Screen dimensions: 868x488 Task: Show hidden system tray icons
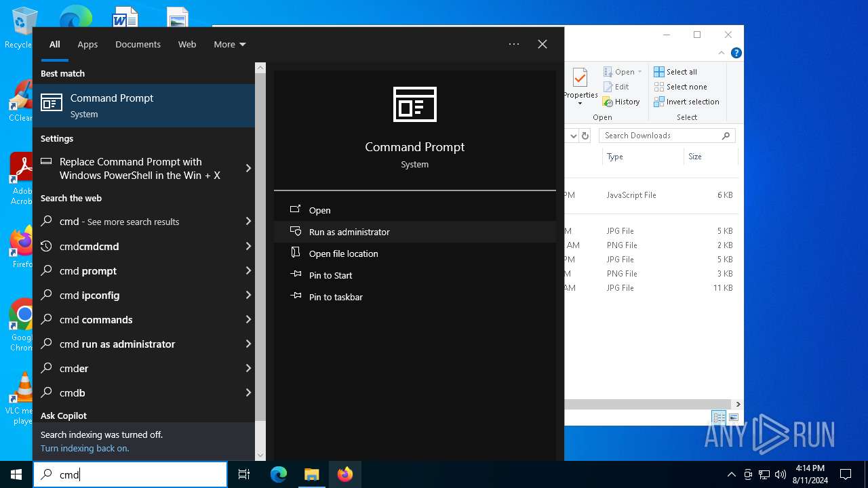coord(731,474)
